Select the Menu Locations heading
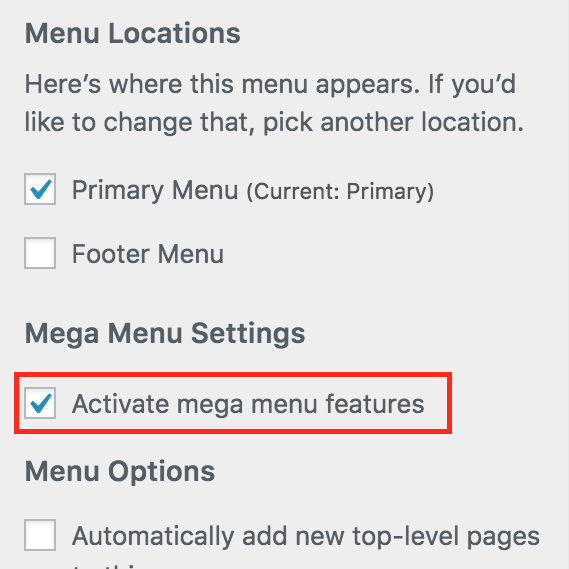Image resolution: width=569 pixels, height=569 pixels. [x=132, y=33]
